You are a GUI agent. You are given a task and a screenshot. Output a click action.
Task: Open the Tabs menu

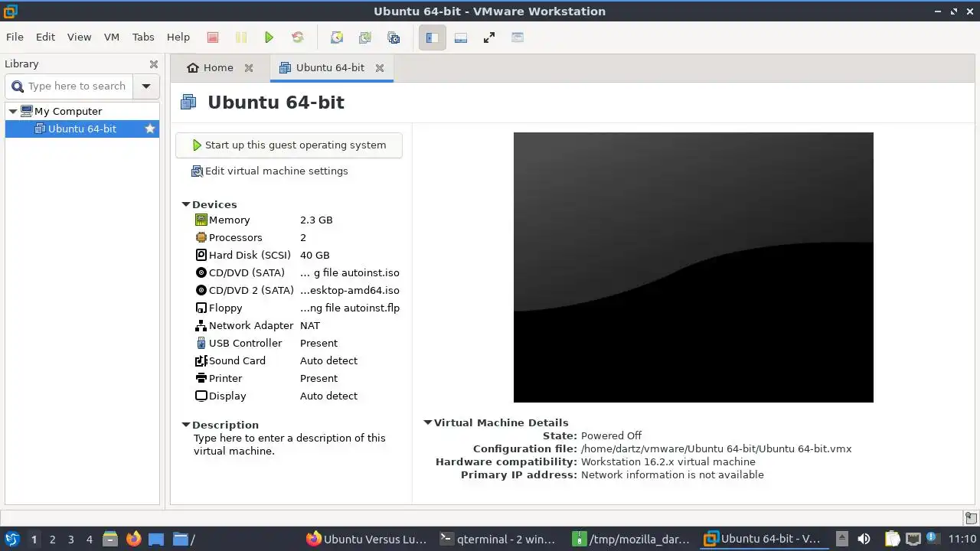click(143, 37)
